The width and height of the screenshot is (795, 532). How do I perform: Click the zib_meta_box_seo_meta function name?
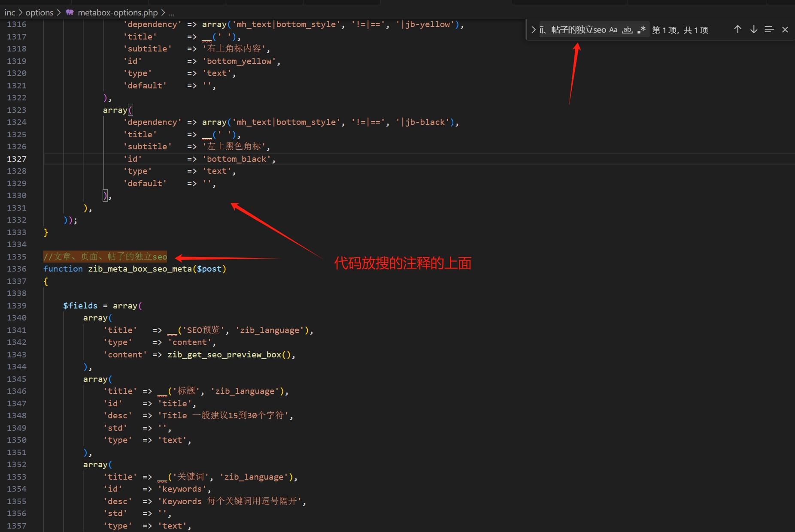140,269
